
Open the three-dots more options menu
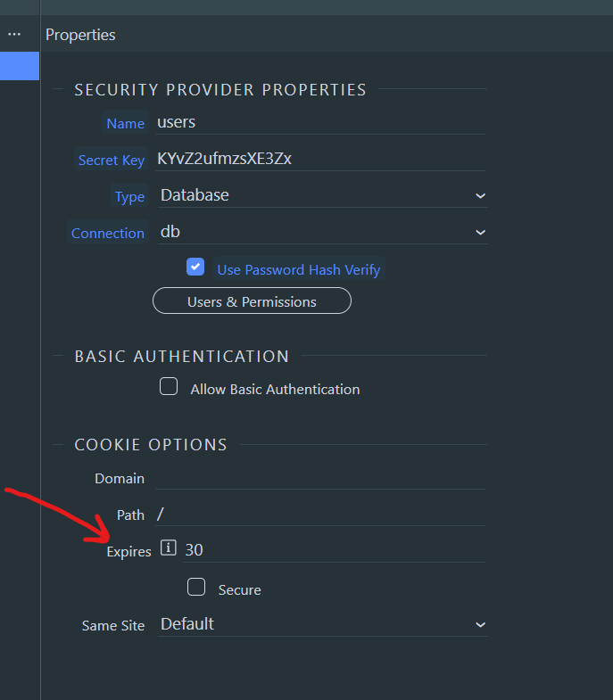point(14,35)
